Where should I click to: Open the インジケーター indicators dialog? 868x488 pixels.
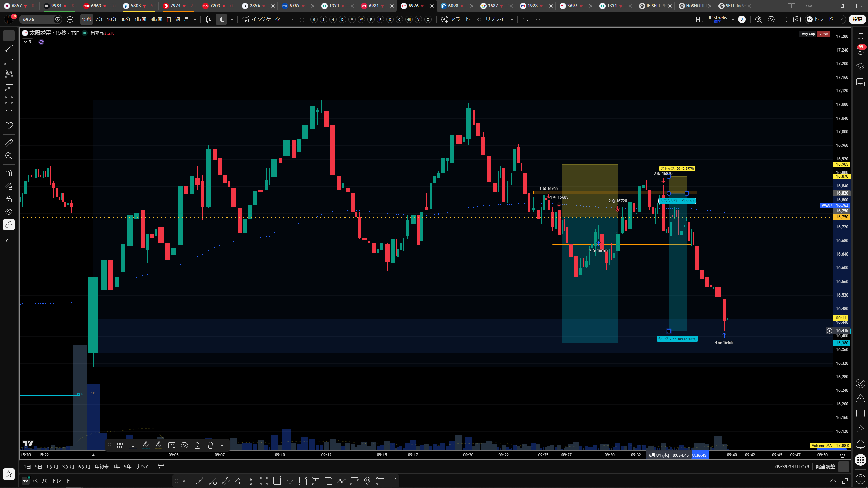[x=264, y=19]
